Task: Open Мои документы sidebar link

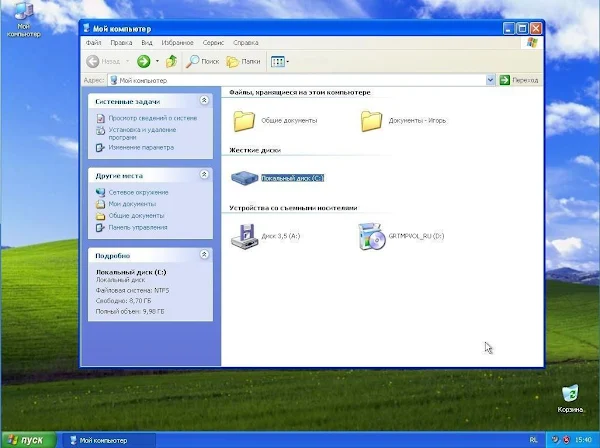Action: coord(132,204)
